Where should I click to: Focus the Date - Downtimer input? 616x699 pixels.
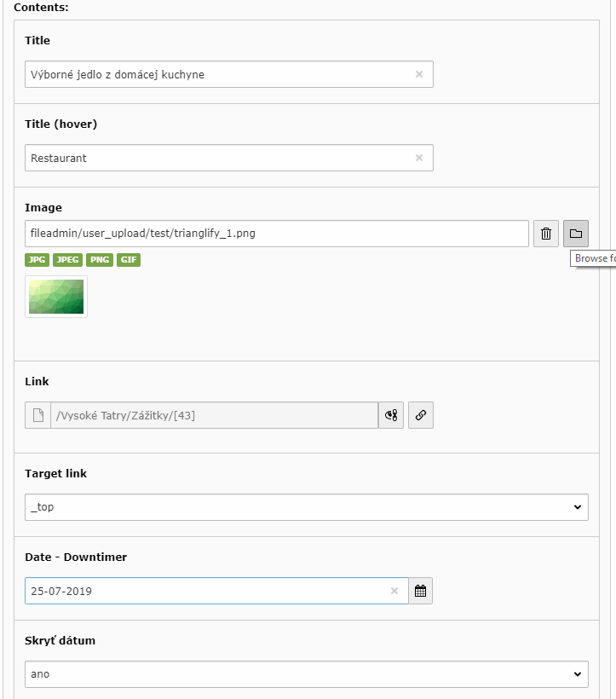[x=204, y=591]
